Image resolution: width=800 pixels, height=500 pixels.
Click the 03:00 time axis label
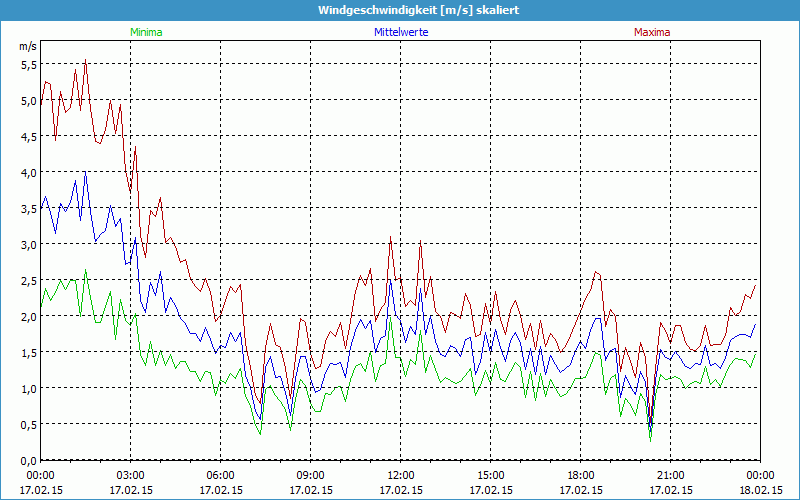click(131, 475)
